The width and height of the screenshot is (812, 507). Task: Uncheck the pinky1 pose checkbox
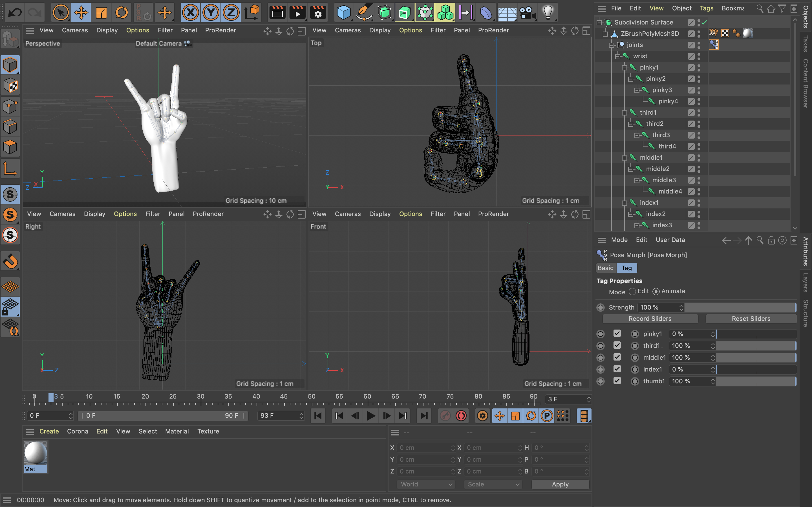617,333
